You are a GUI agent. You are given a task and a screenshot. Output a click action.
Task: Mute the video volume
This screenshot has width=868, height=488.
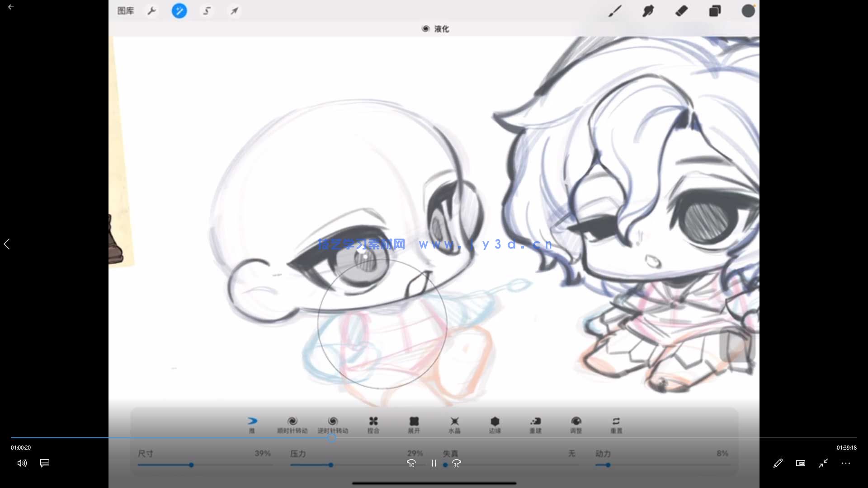(22, 463)
